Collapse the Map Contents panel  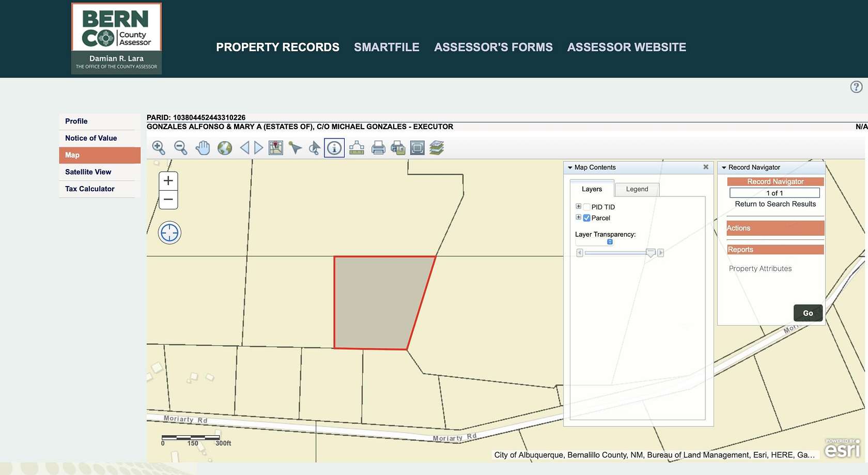point(569,167)
